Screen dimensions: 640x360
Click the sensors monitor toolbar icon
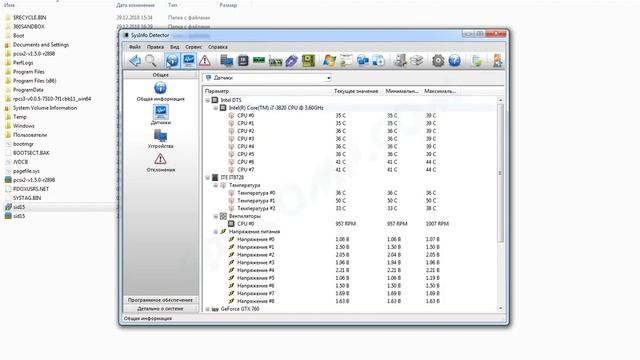coord(189,61)
